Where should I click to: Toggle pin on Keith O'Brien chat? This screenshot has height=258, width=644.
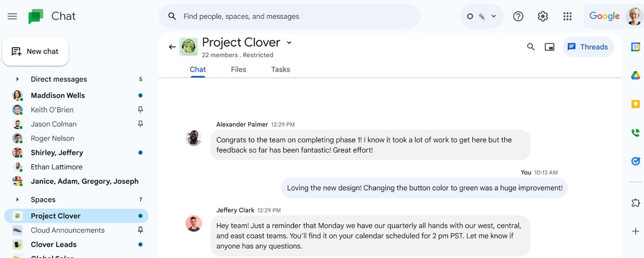pos(140,110)
